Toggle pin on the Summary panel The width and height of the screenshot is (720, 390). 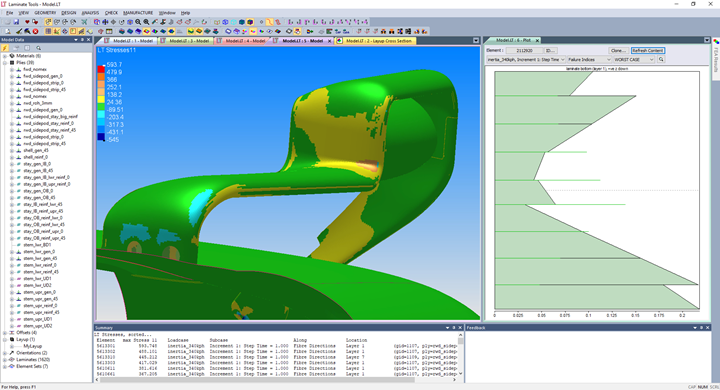[x=454, y=328]
